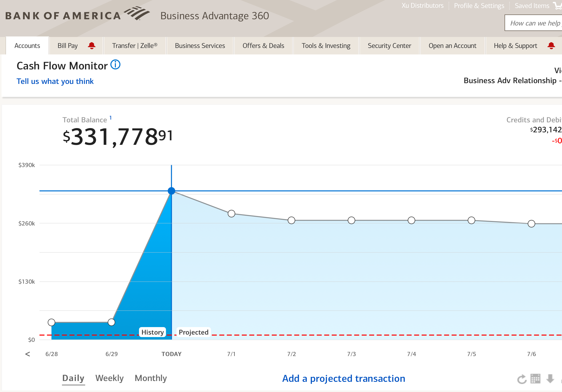Viewport: 562px width, 392px height.
Task: Open the Transfer | Zelle tab
Action: [x=135, y=46]
